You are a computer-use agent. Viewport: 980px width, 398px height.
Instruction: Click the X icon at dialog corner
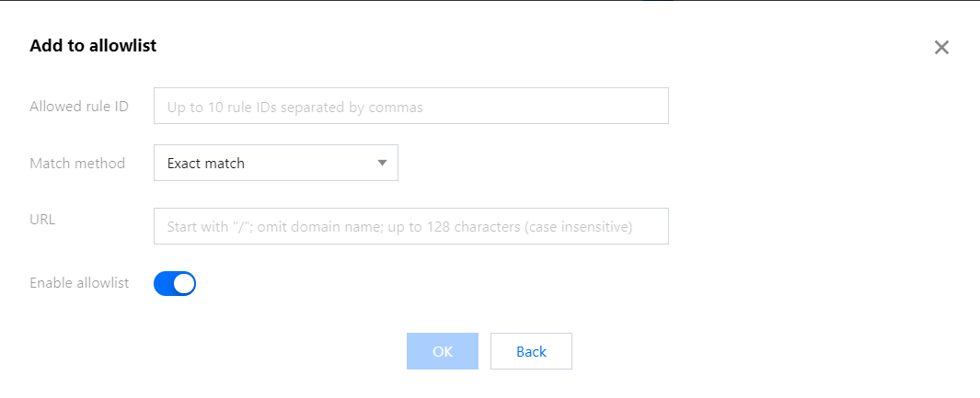941,48
